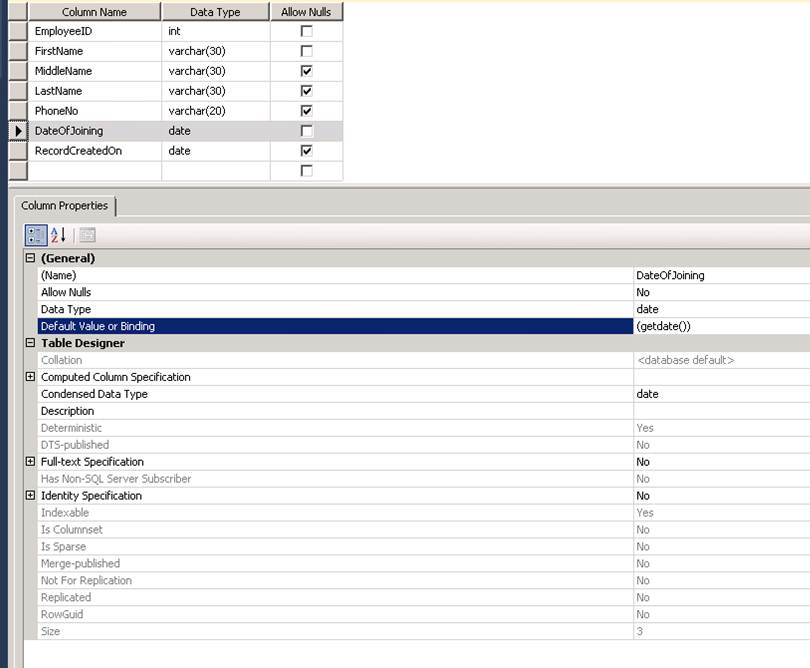Uncheck Allow Nulls for LastName
The width and height of the screenshot is (810, 668).
(x=305, y=91)
